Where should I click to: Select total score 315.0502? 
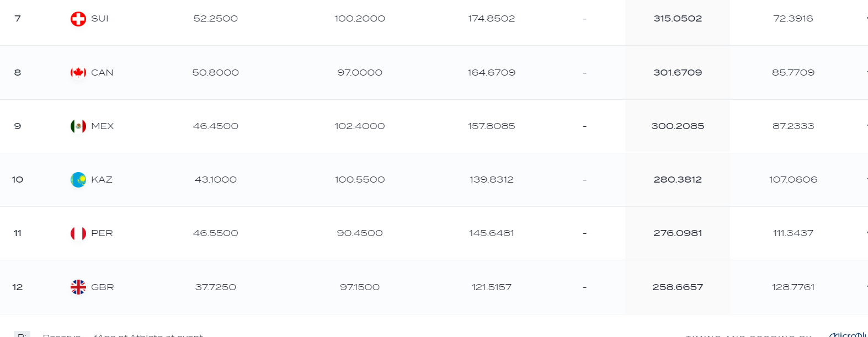(678, 19)
